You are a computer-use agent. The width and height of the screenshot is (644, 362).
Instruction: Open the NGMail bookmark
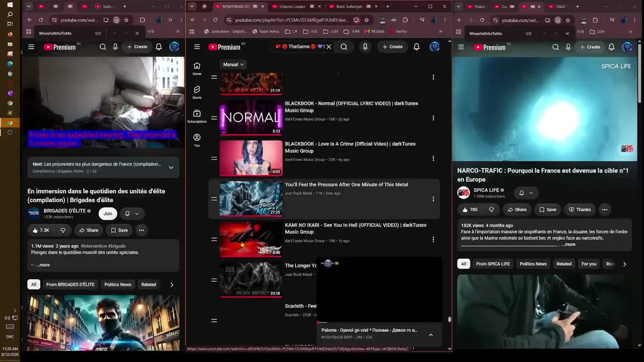tap(374, 31)
